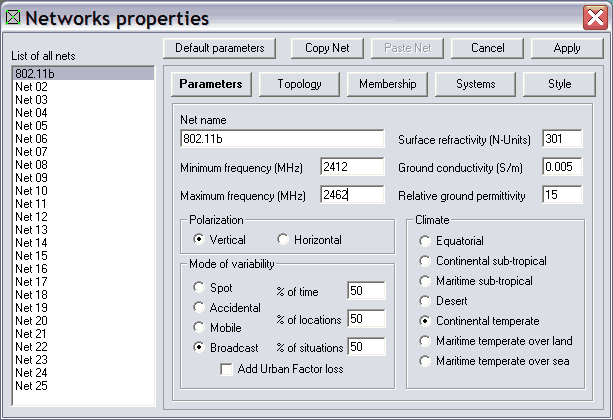
Task: Click the Cancel button
Action: click(x=487, y=48)
